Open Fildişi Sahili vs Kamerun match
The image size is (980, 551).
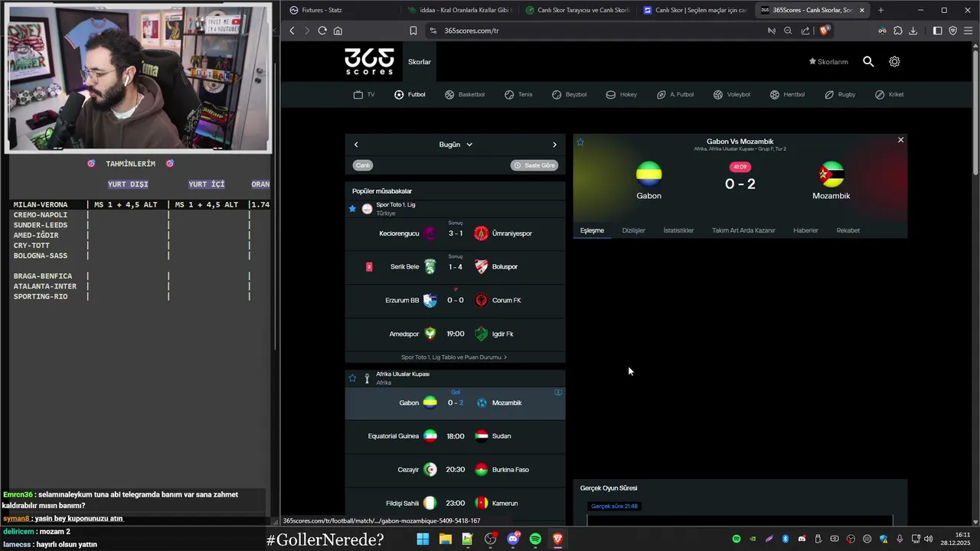(x=455, y=503)
